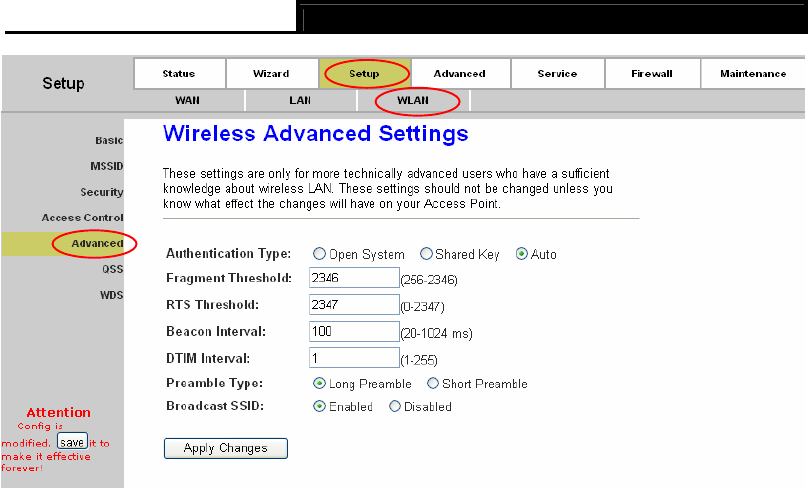
Task: Choose Shared Key authentication
Action: pyautogui.click(x=426, y=254)
